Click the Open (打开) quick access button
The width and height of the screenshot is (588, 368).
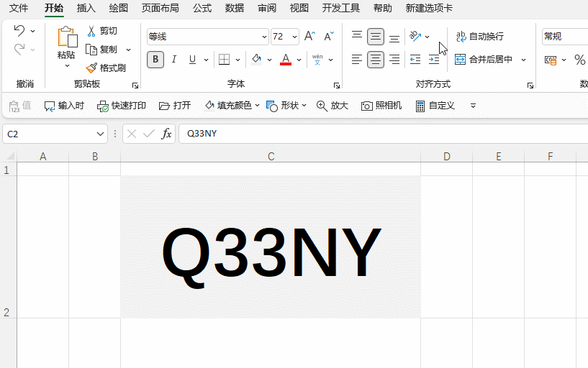tap(175, 106)
